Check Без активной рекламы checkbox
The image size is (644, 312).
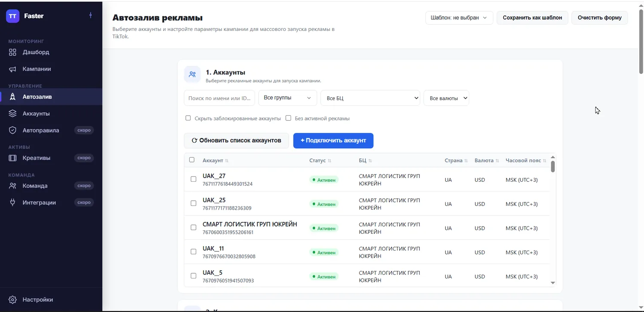click(x=289, y=118)
